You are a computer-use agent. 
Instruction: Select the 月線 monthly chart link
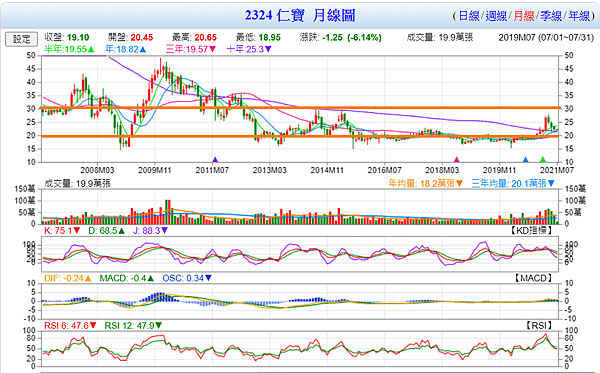click(523, 16)
